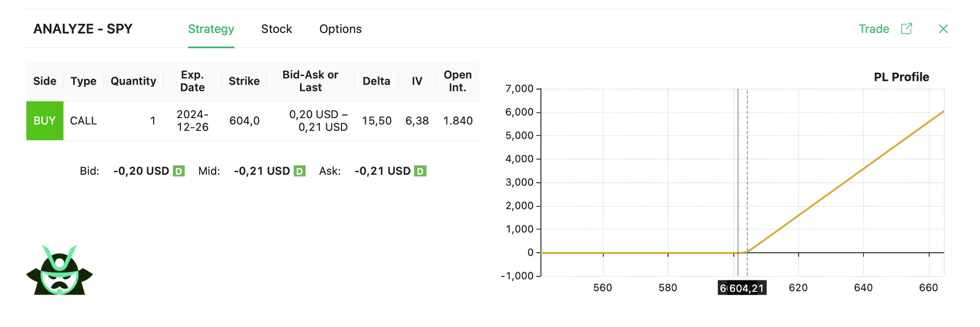Switch to the Stock tab

coord(276,29)
